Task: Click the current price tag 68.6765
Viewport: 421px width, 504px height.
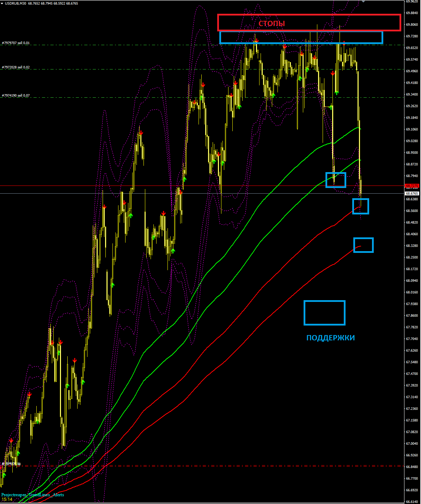Action: pyautogui.click(x=412, y=193)
